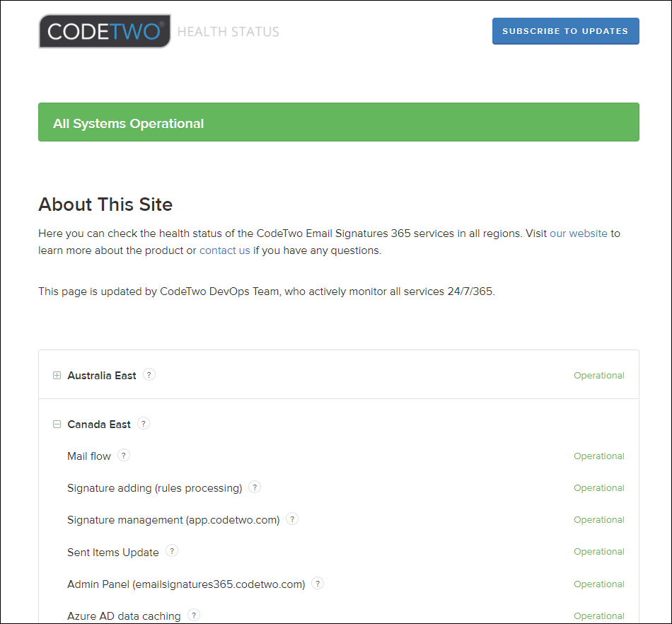Click Operational status for Signature management

point(598,519)
